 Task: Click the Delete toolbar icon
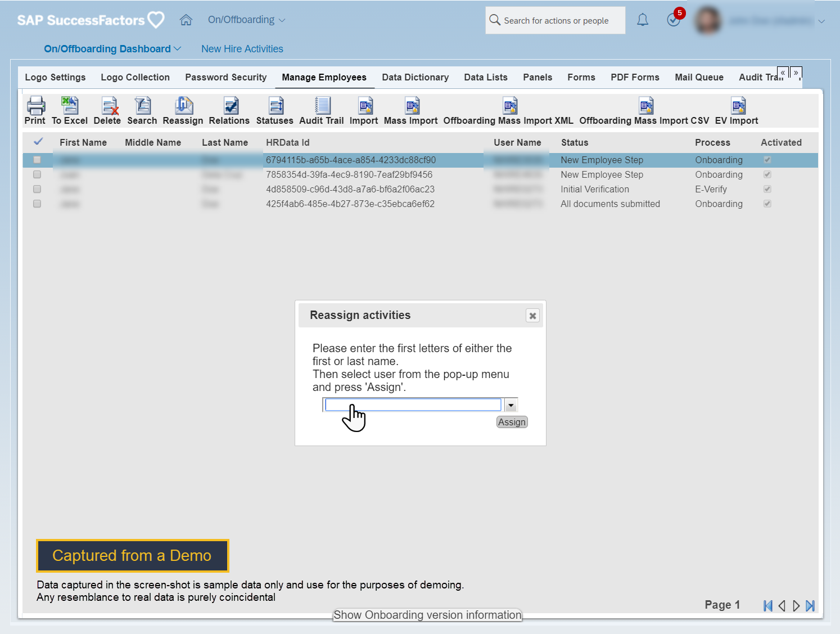(x=109, y=106)
